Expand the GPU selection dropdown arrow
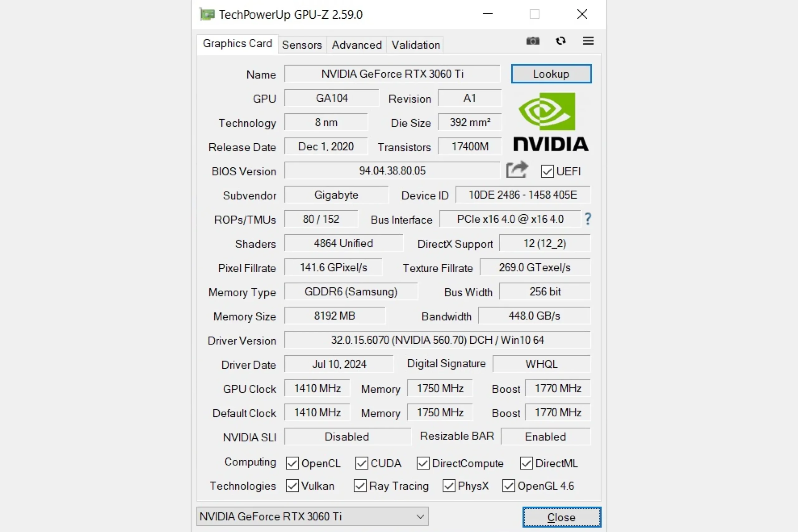This screenshot has width=798, height=532. pos(420,516)
